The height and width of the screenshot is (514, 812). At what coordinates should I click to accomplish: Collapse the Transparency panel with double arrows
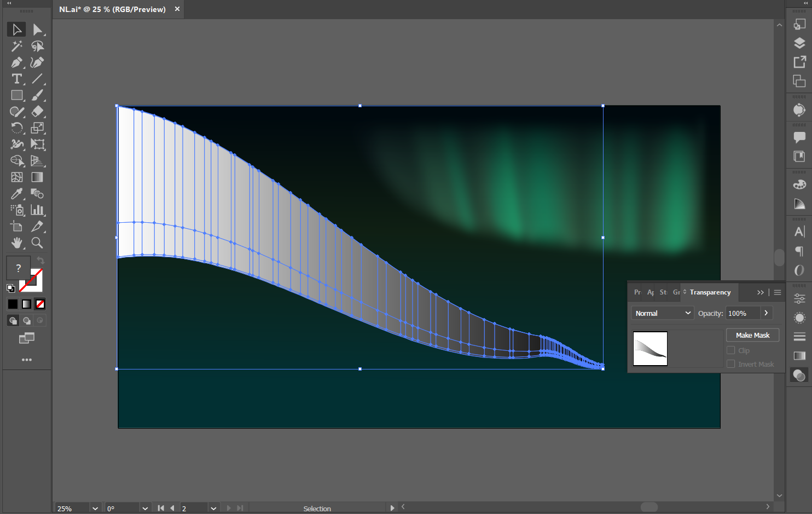coord(760,292)
